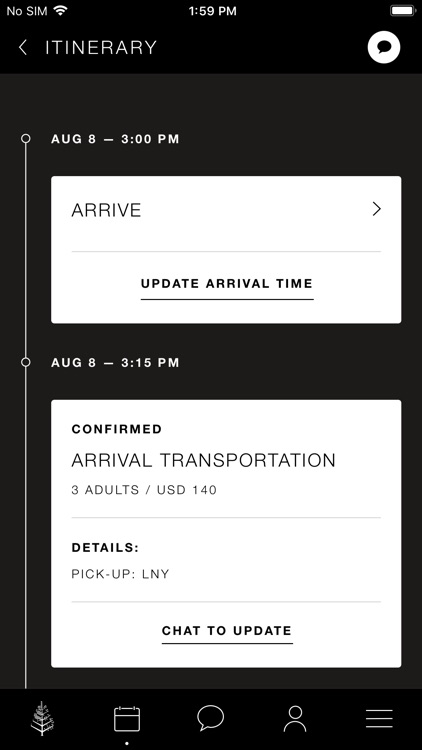The height and width of the screenshot is (750, 422).
Task: Tap the ITINERARY header title
Action: click(101, 47)
